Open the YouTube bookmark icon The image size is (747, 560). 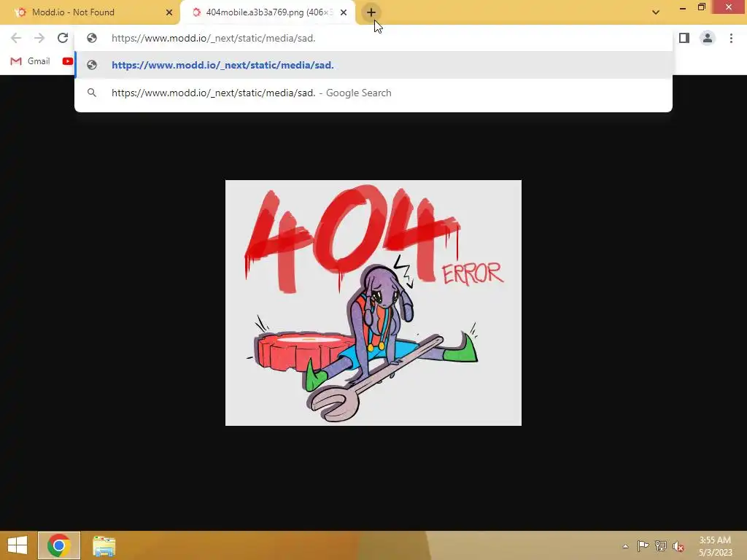coord(68,61)
